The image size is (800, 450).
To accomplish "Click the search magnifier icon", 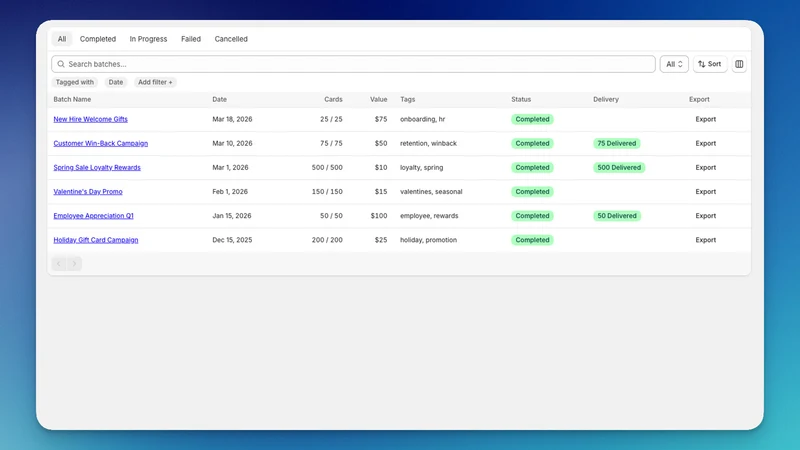I will (x=61, y=64).
